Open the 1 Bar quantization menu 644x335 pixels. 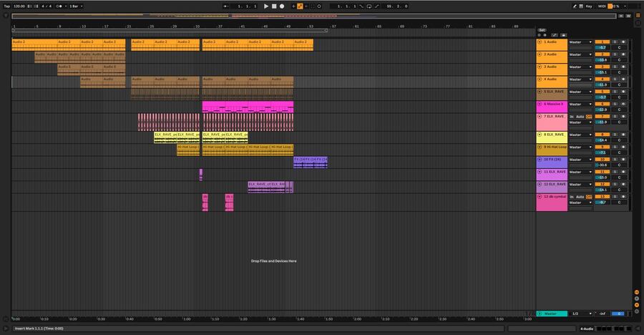click(x=76, y=6)
